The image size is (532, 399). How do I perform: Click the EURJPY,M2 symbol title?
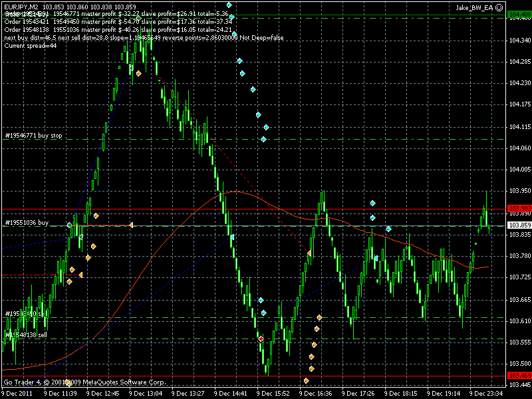pos(21,7)
